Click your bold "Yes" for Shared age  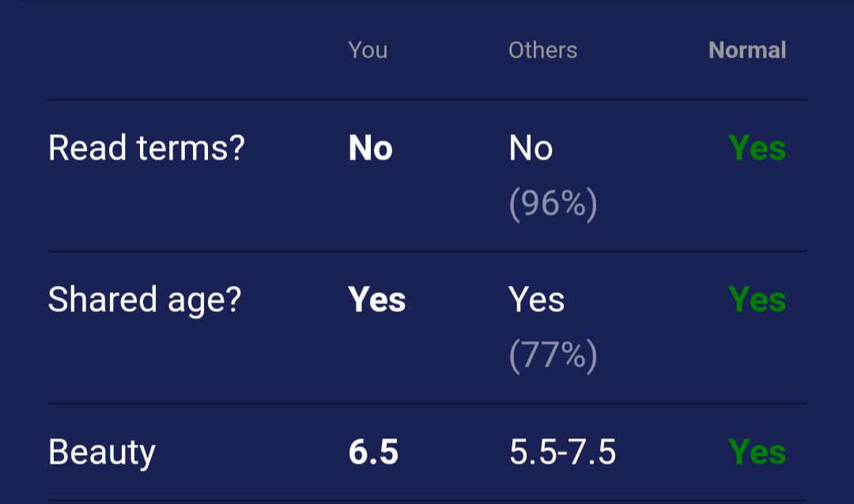click(x=377, y=300)
